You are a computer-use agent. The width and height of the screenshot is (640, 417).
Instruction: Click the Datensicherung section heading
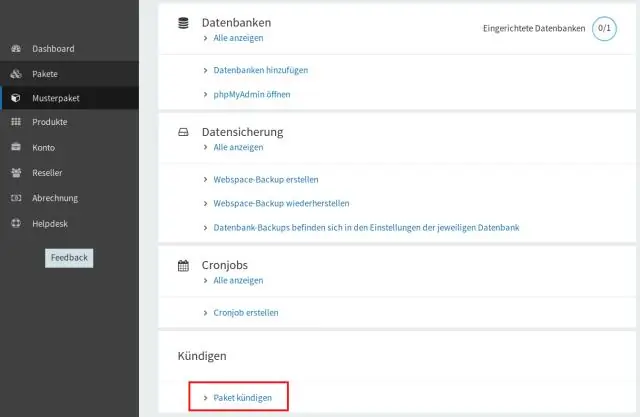tap(242, 132)
